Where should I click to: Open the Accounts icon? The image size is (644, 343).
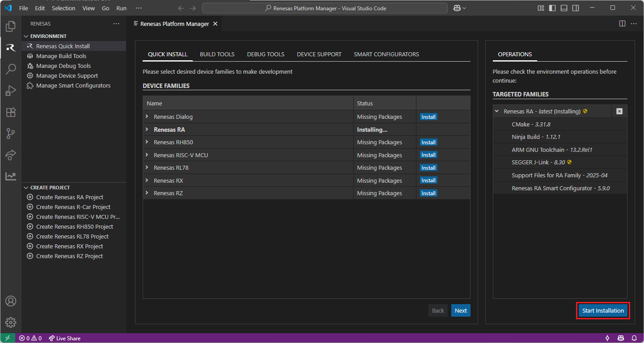click(11, 301)
